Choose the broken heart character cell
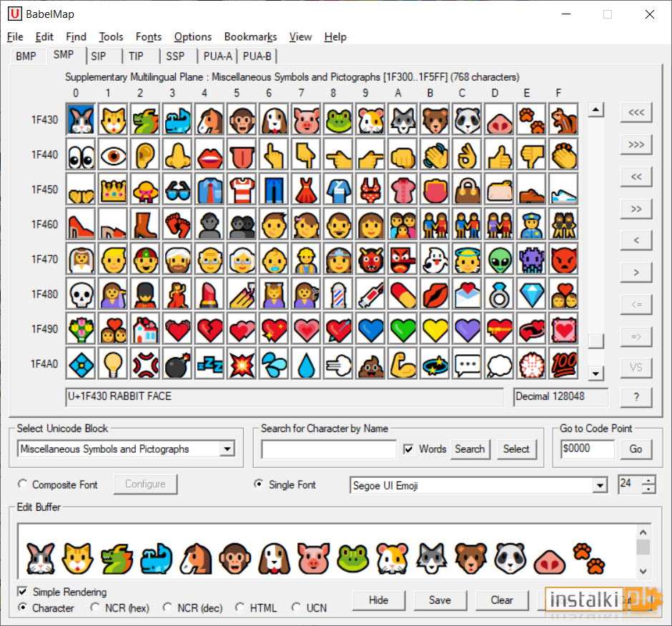This screenshot has width=672, height=626. point(210,329)
